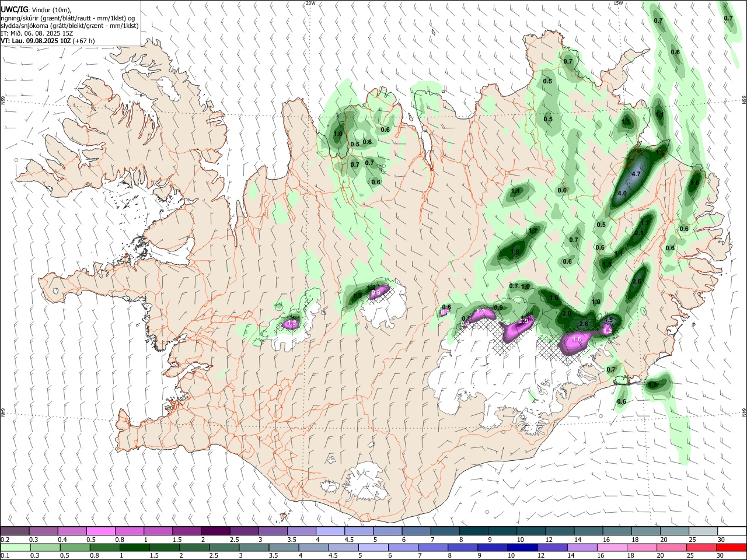Click the 'slydda/snjókoma' legend description line
This screenshot has height=560, width=747.
(x=69, y=26)
